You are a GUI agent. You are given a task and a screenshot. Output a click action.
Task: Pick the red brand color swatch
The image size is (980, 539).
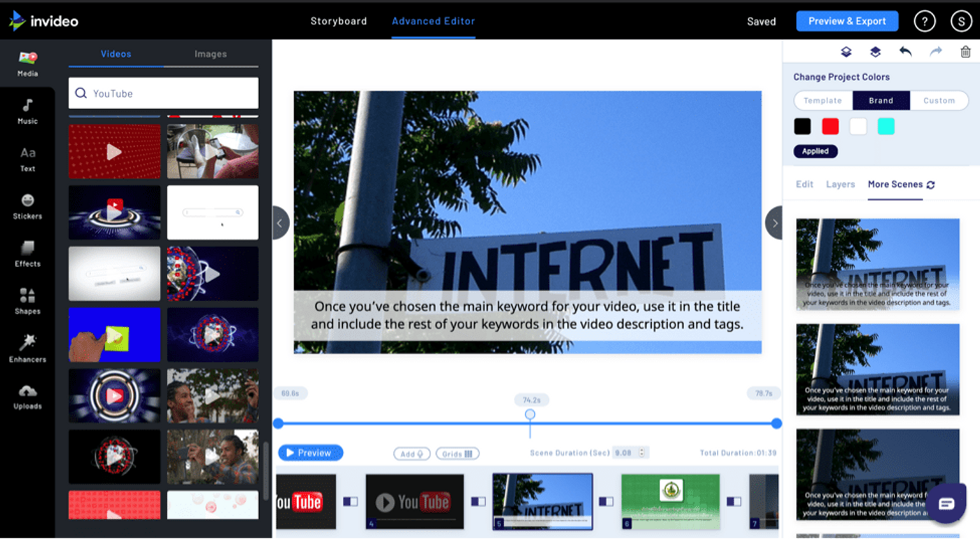coord(830,127)
